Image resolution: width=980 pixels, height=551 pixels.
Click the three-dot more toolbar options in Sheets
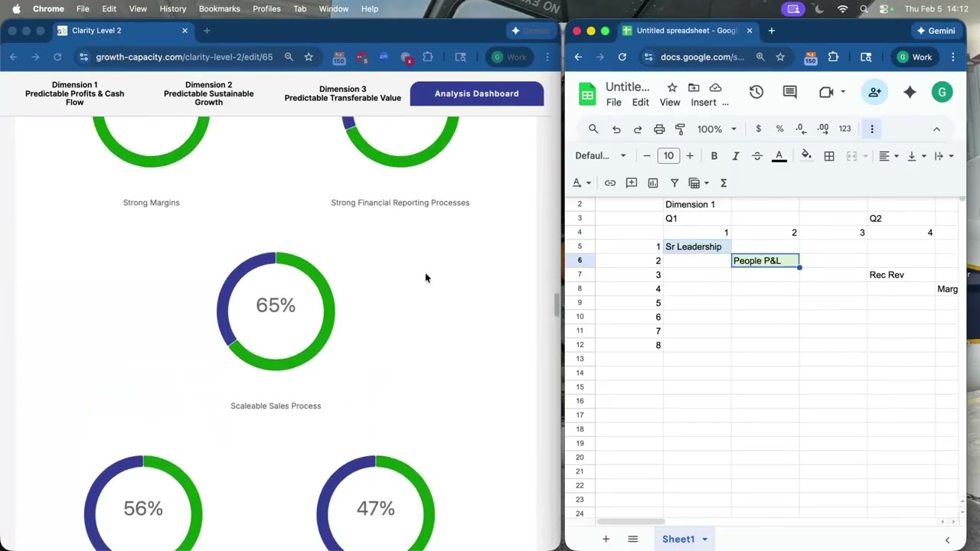point(871,129)
